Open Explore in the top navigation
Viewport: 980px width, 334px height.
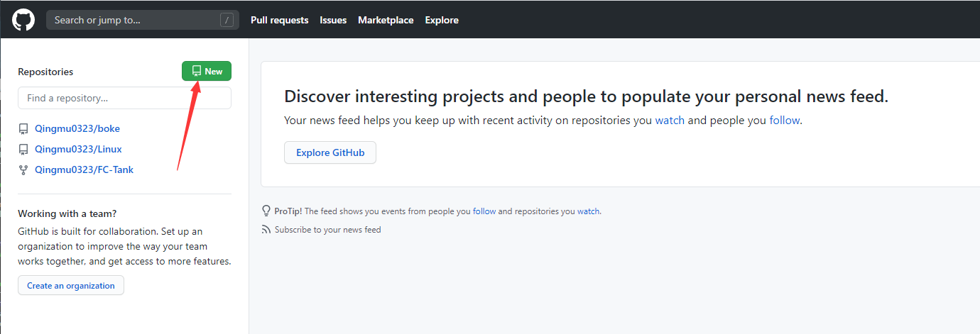[x=442, y=20]
